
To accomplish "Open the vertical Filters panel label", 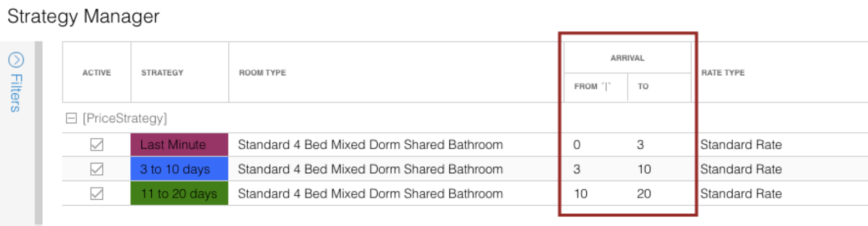I will point(16,93).
